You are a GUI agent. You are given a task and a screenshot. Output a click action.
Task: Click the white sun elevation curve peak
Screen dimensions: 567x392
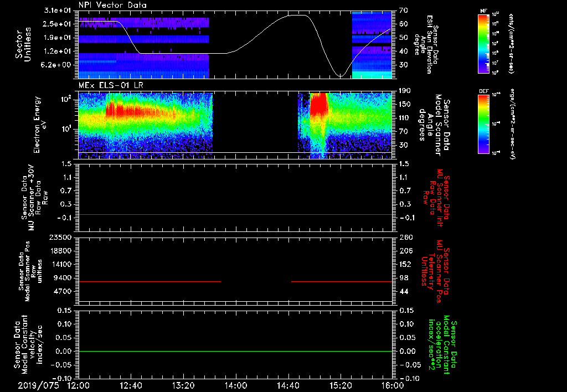(x=300, y=15)
